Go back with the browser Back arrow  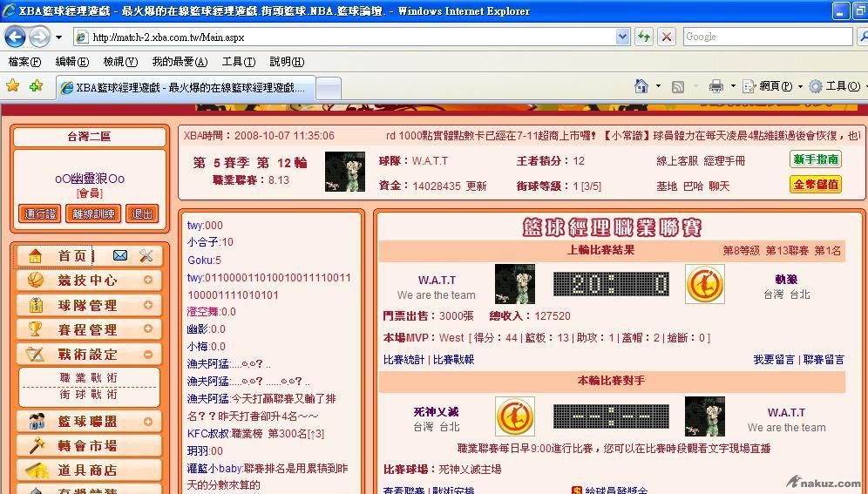point(16,37)
